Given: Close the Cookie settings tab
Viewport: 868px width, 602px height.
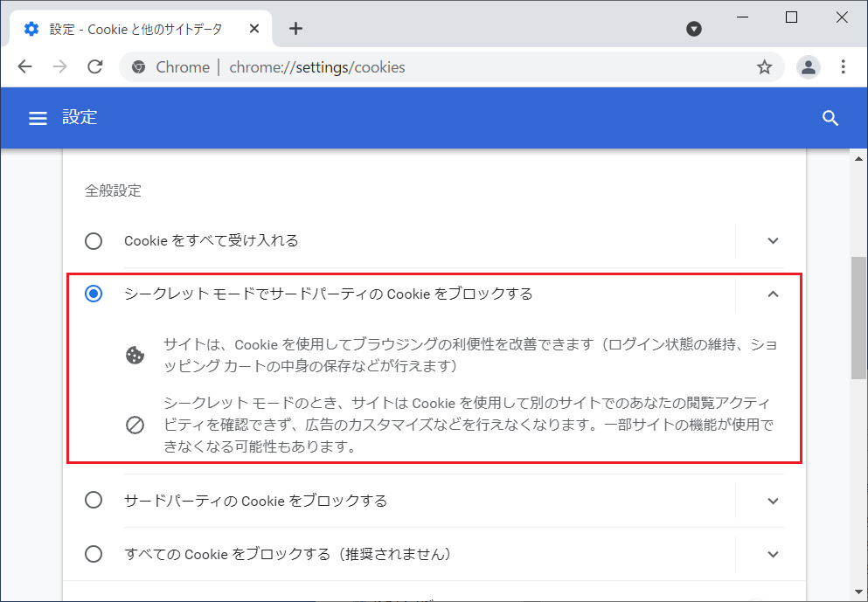Looking at the screenshot, I should [x=254, y=29].
